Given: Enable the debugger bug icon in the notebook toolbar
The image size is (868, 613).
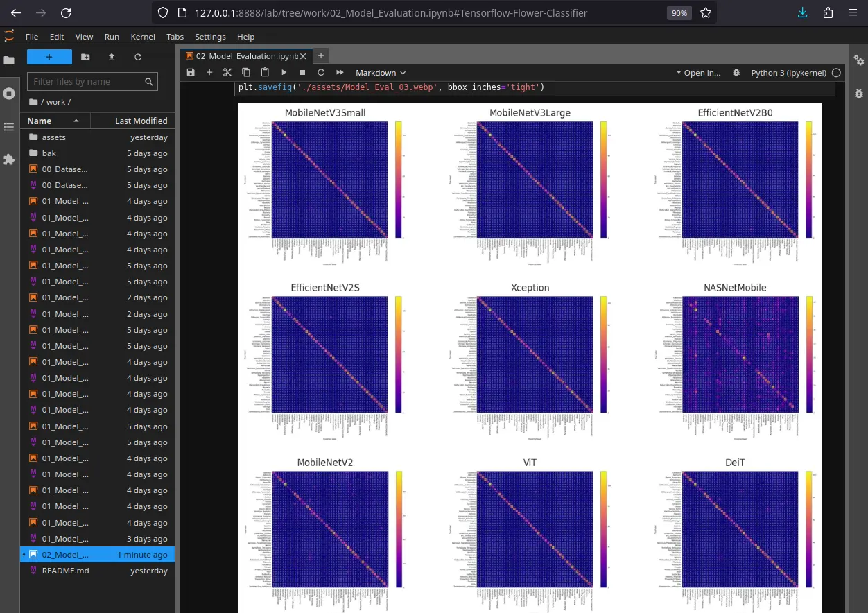Looking at the screenshot, I should tap(736, 72).
